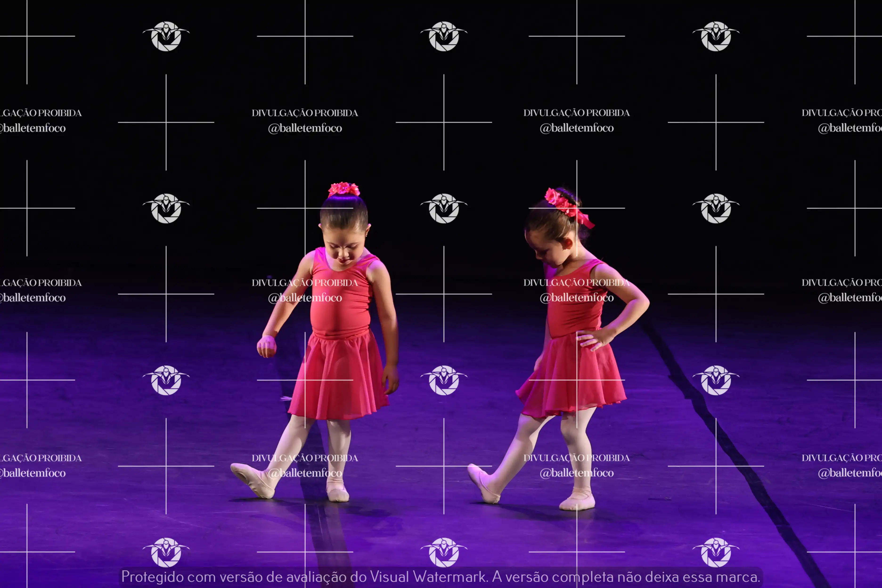
Task: Click the crosshair between the dancers' feet
Action: pyautogui.click(x=444, y=466)
